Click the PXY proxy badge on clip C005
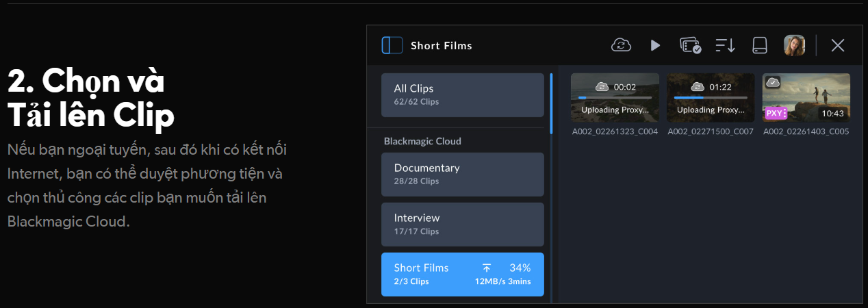 pos(776,113)
